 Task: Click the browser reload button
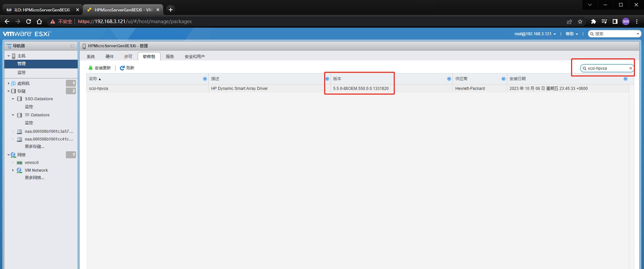pos(29,21)
